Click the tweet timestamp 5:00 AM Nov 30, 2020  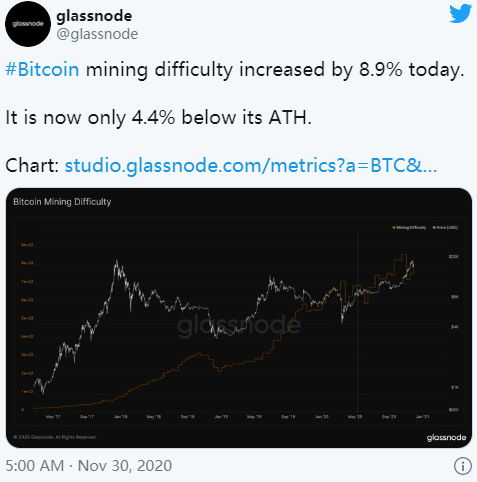tap(89, 466)
